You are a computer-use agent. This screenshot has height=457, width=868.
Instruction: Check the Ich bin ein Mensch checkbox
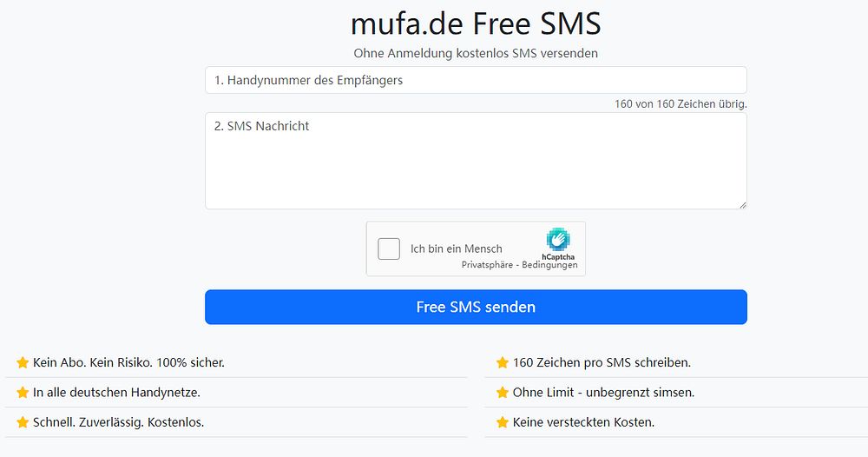389,248
